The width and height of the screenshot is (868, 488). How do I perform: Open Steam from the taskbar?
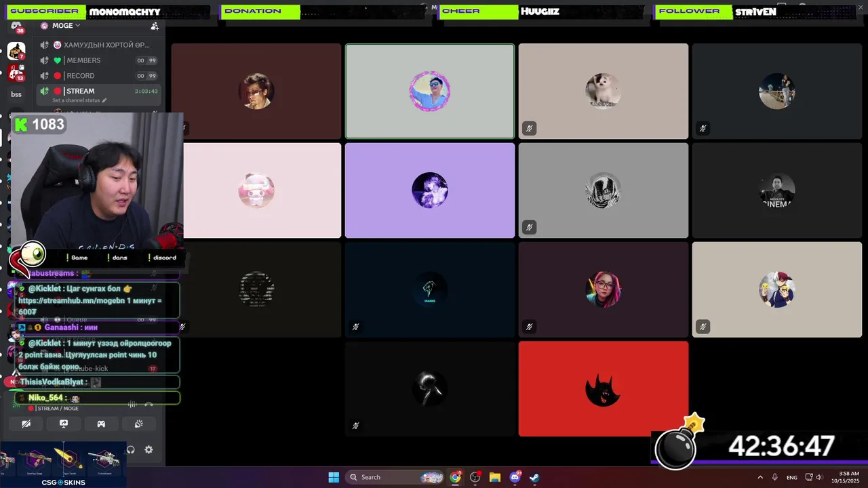point(535,477)
